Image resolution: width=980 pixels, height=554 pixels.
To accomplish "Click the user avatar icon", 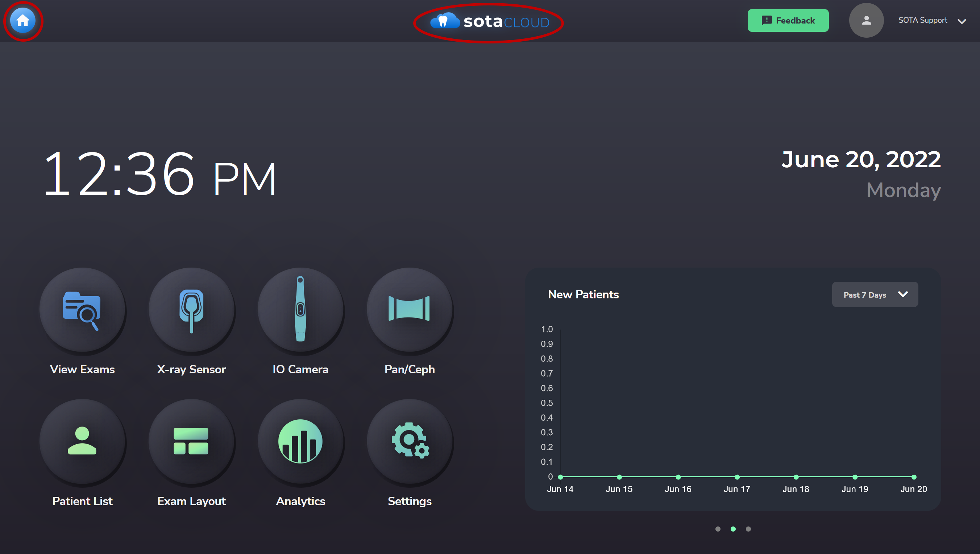I will pyautogui.click(x=866, y=21).
